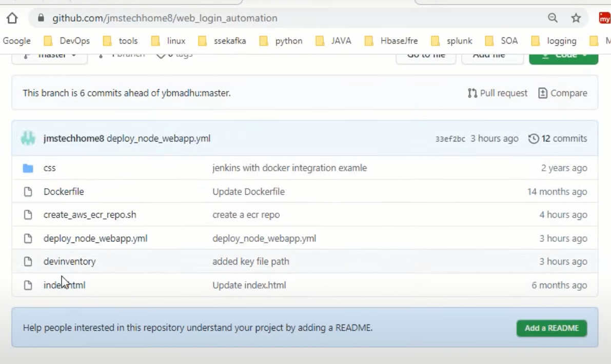The height and width of the screenshot is (364, 611).
Task: Click the commit history clock icon
Action: pos(534,138)
